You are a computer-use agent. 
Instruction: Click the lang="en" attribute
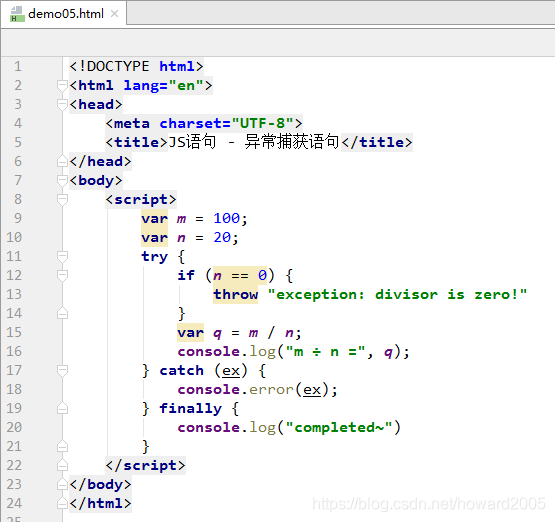164,85
